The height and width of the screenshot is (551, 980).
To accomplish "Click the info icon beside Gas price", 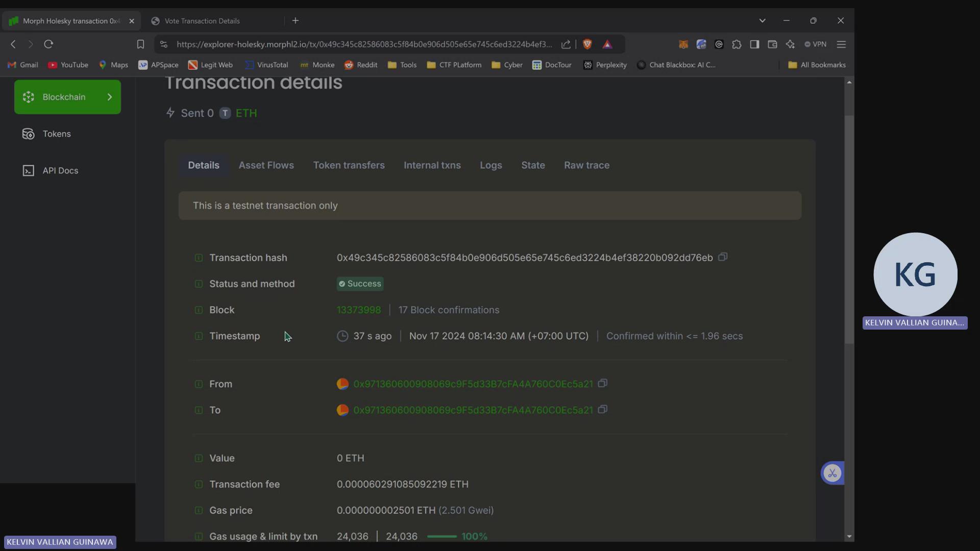I will pyautogui.click(x=199, y=510).
